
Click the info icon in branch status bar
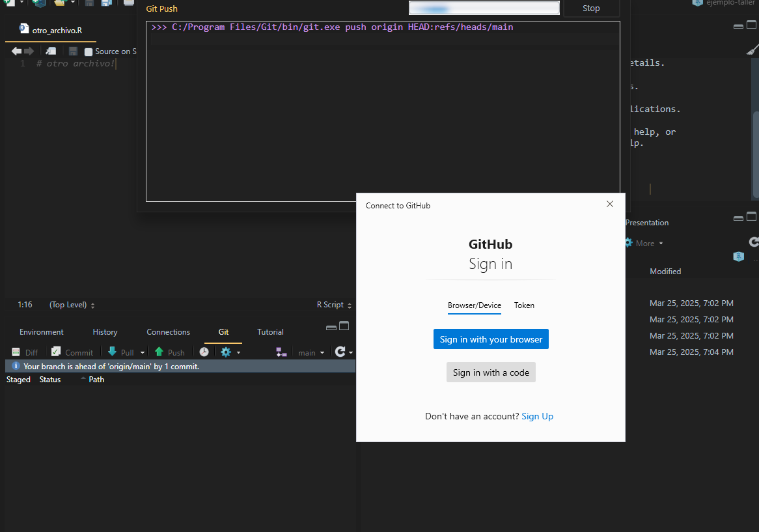click(x=16, y=366)
